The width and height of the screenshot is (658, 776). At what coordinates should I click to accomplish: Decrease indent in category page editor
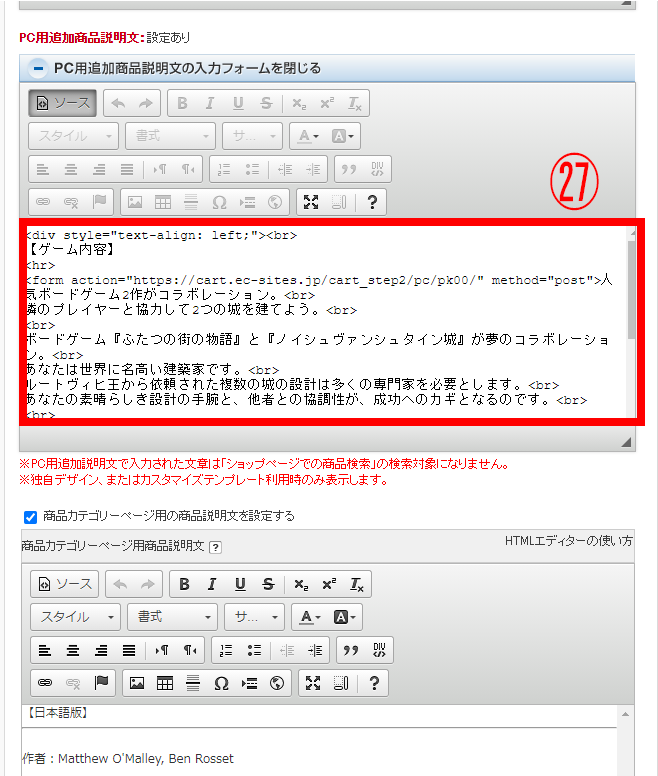287,650
